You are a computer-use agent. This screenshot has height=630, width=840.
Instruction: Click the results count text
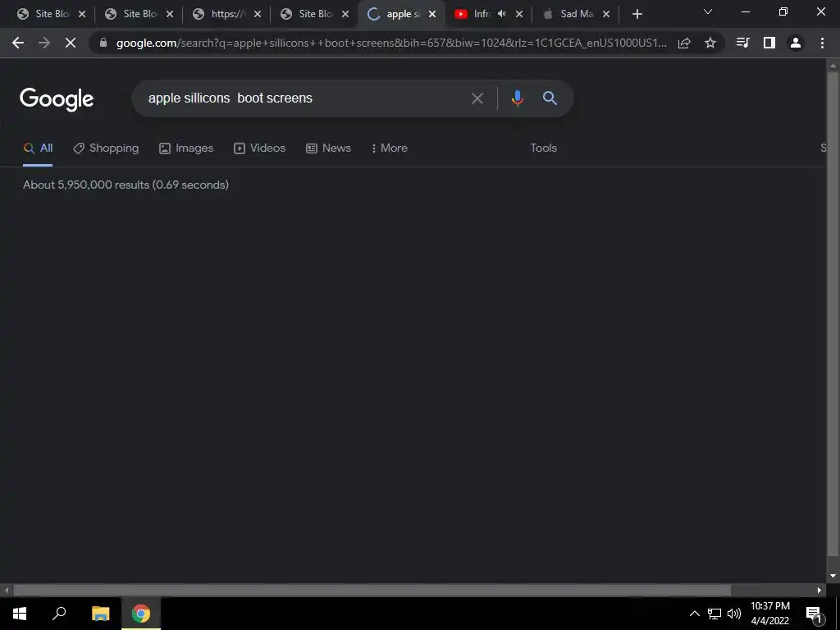[126, 185]
